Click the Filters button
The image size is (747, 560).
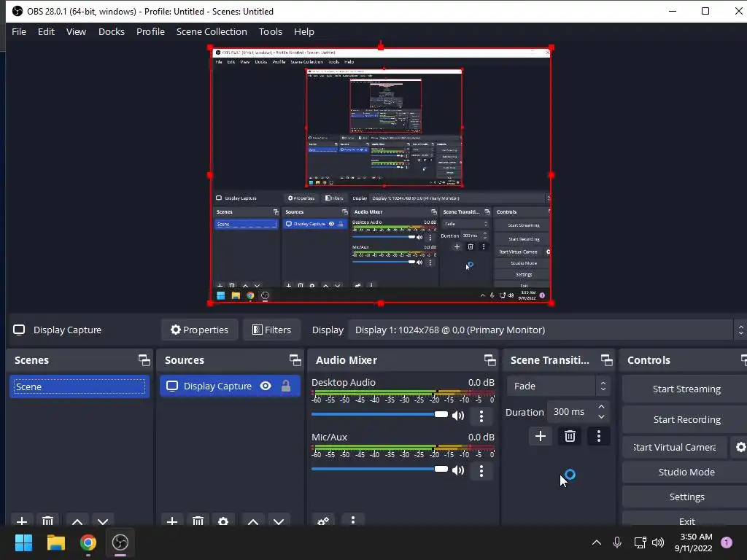click(271, 330)
